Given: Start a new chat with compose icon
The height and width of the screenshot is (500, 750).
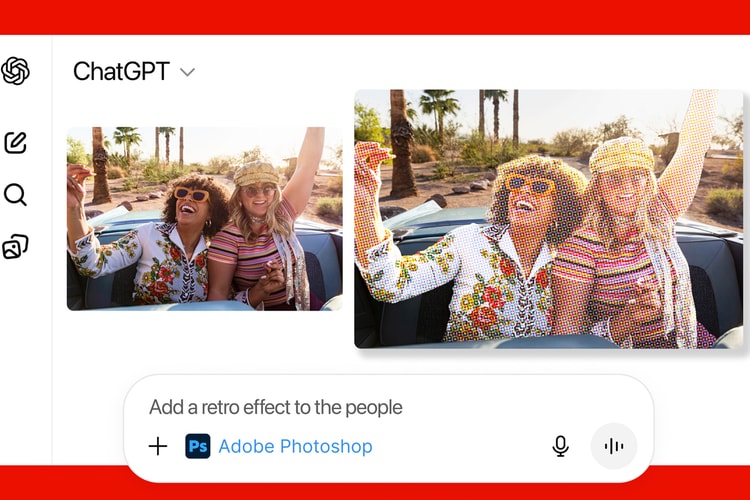Looking at the screenshot, I should [x=15, y=143].
